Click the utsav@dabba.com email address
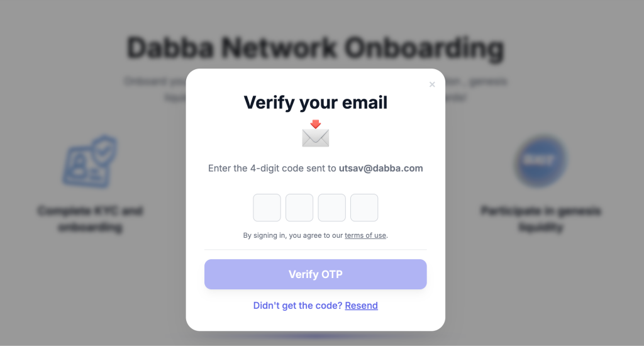The image size is (644, 346). 380,168
